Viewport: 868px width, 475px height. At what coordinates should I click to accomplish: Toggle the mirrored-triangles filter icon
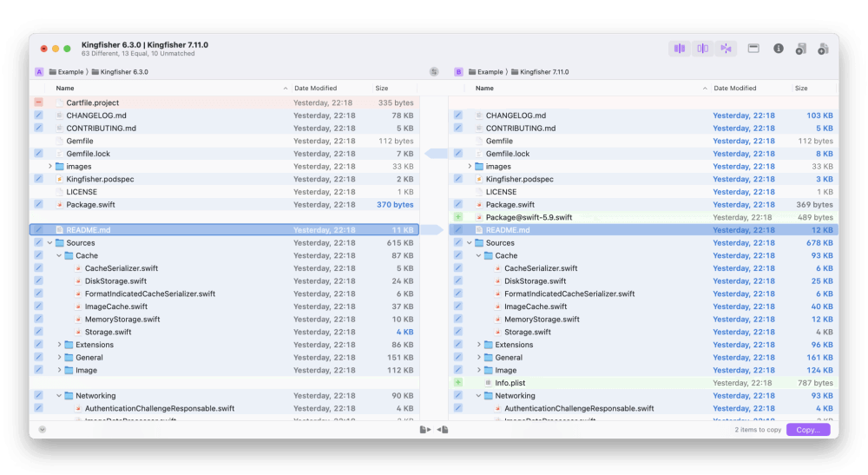coord(726,49)
